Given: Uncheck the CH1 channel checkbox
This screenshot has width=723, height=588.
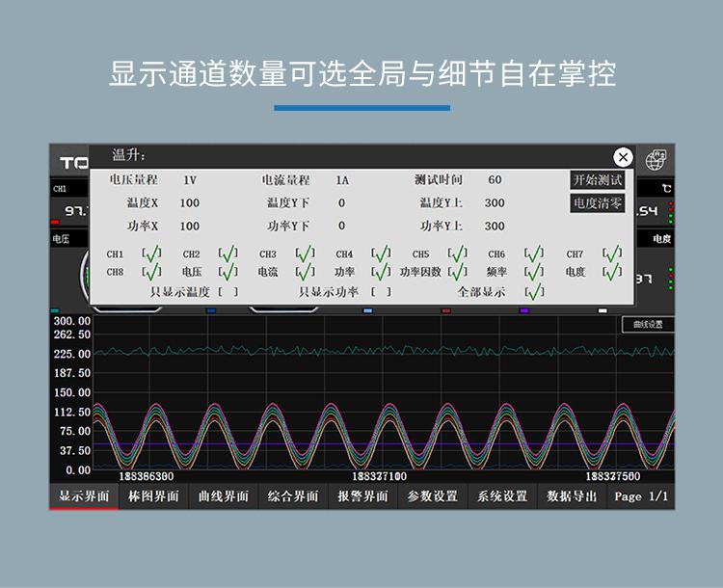Looking at the screenshot, I should coord(150,254).
